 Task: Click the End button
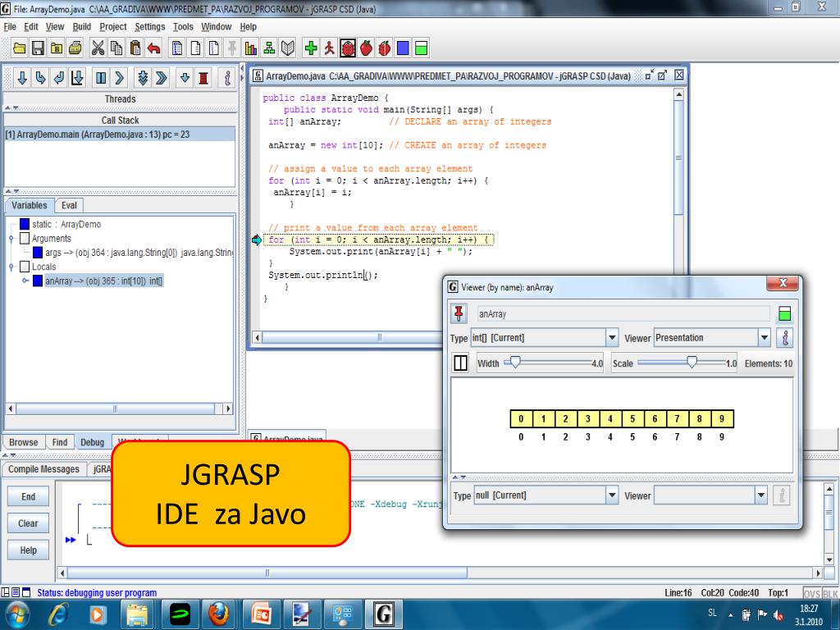pyautogui.click(x=29, y=496)
